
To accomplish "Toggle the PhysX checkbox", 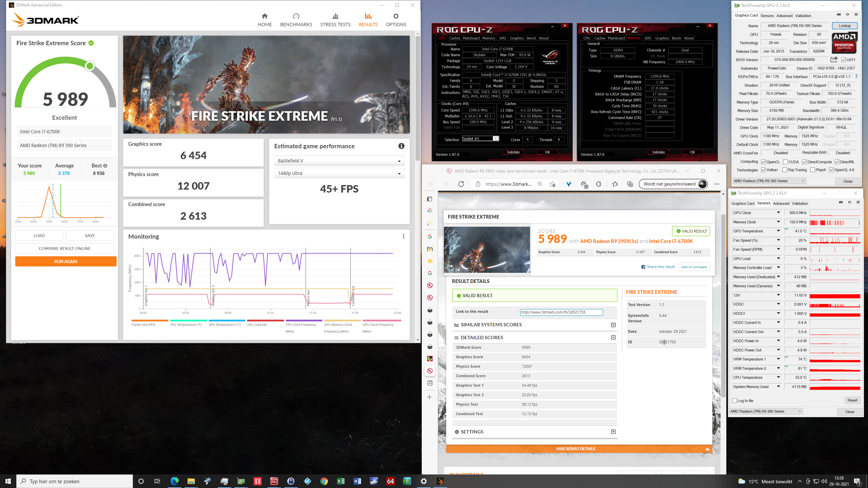I will (813, 170).
